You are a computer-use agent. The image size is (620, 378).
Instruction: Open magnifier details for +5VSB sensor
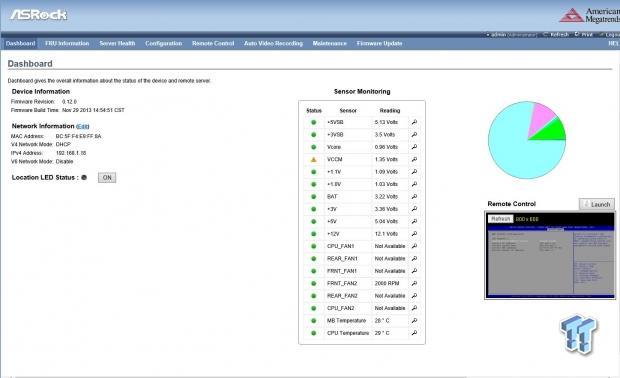point(414,122)
